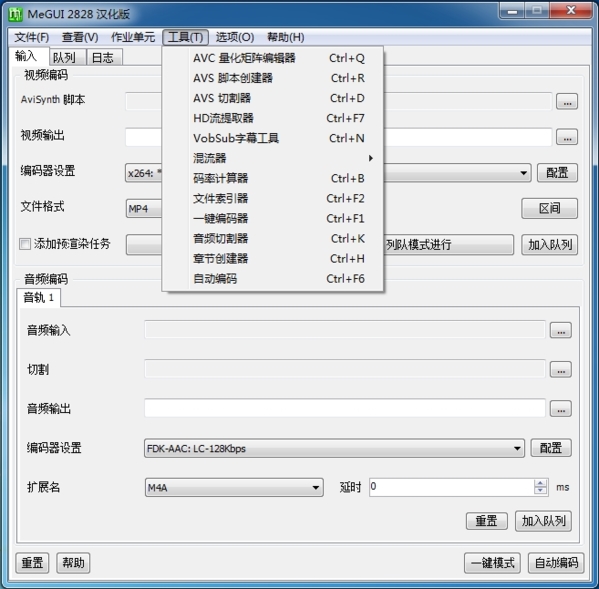Switch to the 输入 tab
599x589 pixels.
(28, 57)
